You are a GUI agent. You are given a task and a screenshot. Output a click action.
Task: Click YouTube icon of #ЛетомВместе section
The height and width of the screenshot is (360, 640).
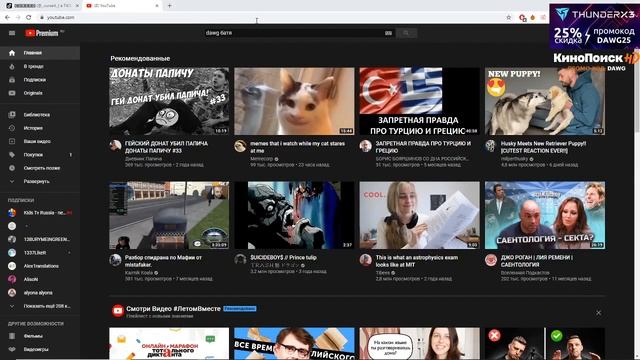point(118,311)
